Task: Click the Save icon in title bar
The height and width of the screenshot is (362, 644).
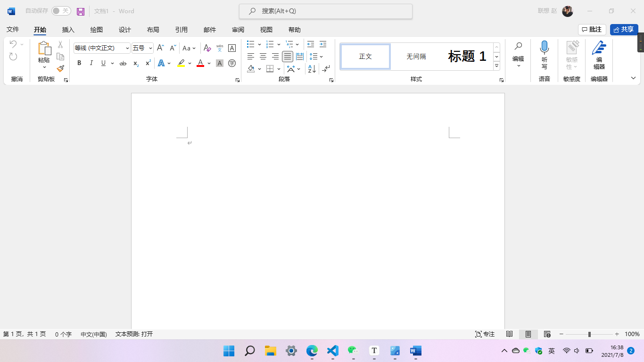Action: click(x=81, y=11)
